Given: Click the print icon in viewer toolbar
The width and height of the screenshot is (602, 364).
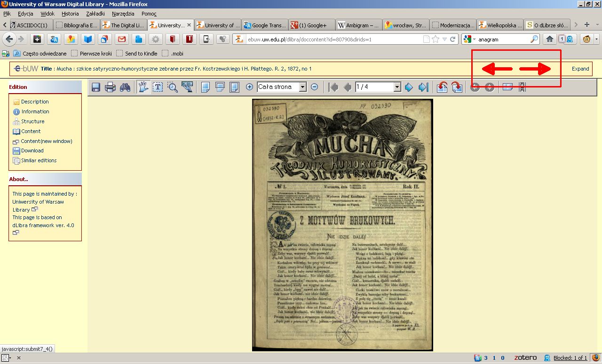Looking at the screenshot, I should click(x=110, y=87).
